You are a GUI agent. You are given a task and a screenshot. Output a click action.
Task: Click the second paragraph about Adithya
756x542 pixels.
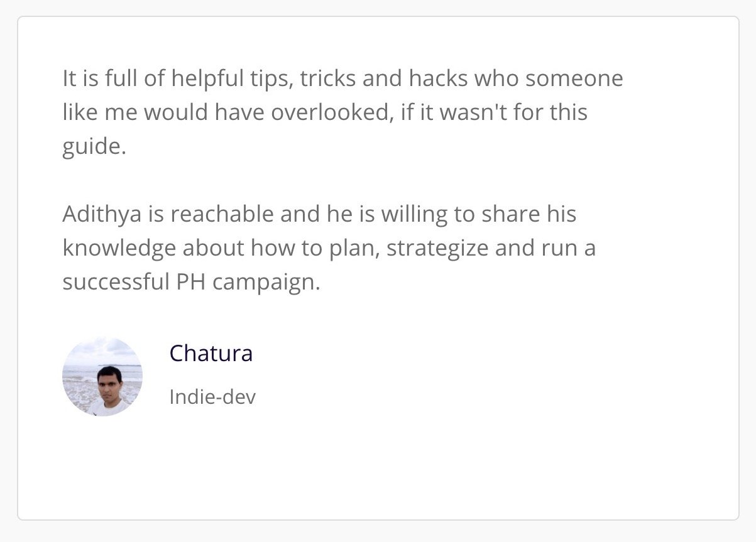[x=329, y=248]
